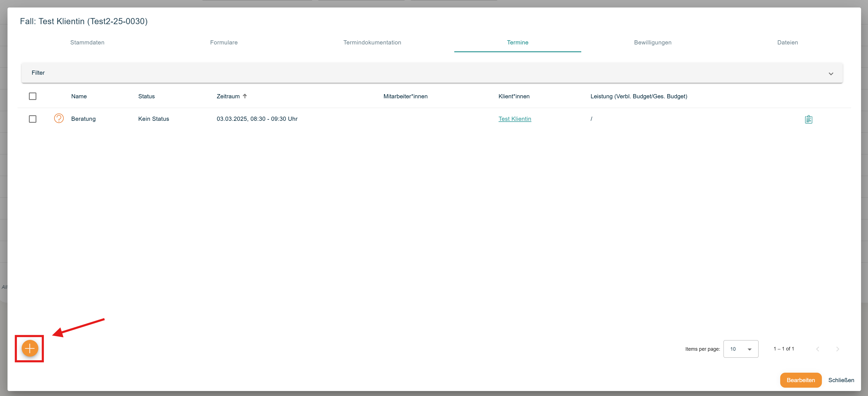Image resolution: width=868 pixels, height=396 pixels.
Task: Switch to the Dateien tab
Action: pyautogui.click(x=787, y=42)
